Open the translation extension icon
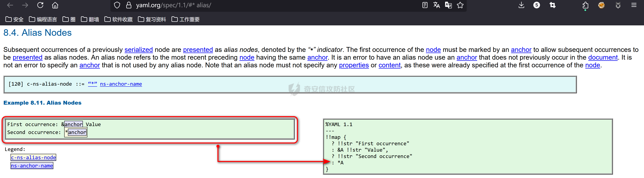Viewport: 644px width, 178px height. (x=448, y=5)
